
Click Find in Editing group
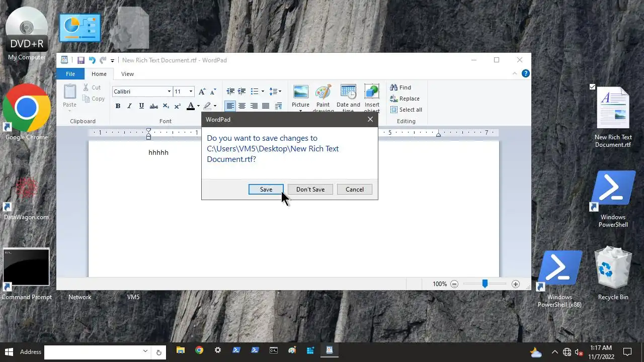[400, 87]
